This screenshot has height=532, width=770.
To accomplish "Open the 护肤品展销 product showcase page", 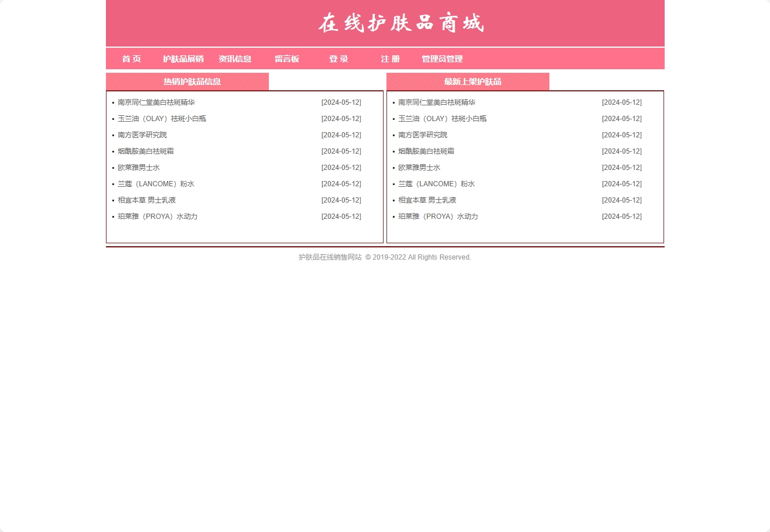I will click(183, 59).
